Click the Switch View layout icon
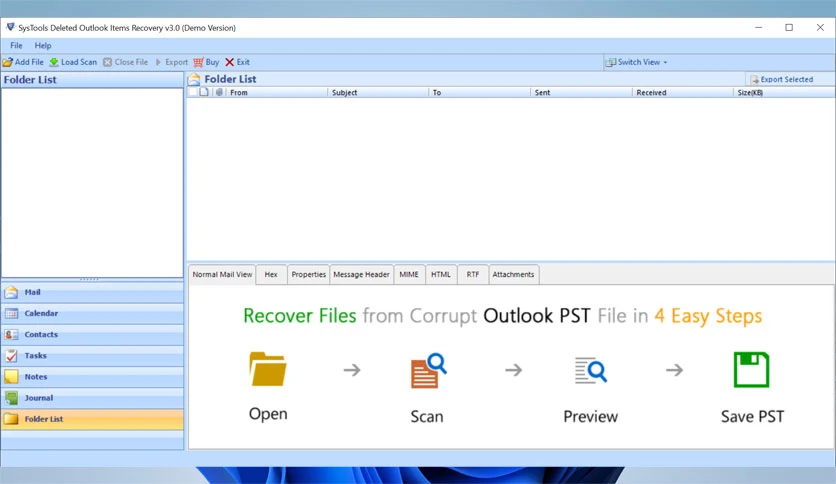This screenshot has height=484, width=836. point(611,62)
